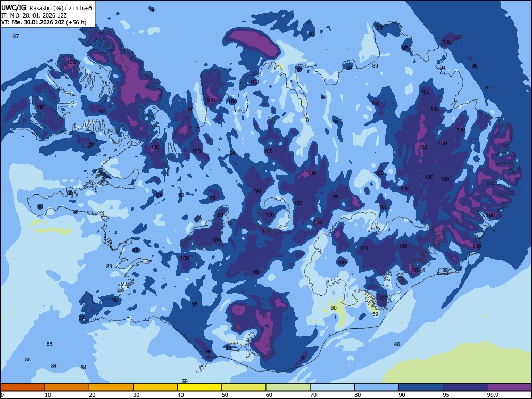532x399 pixels.
Task: Click the dark blue 90–95 legend swatch
Action: point(421,387)
